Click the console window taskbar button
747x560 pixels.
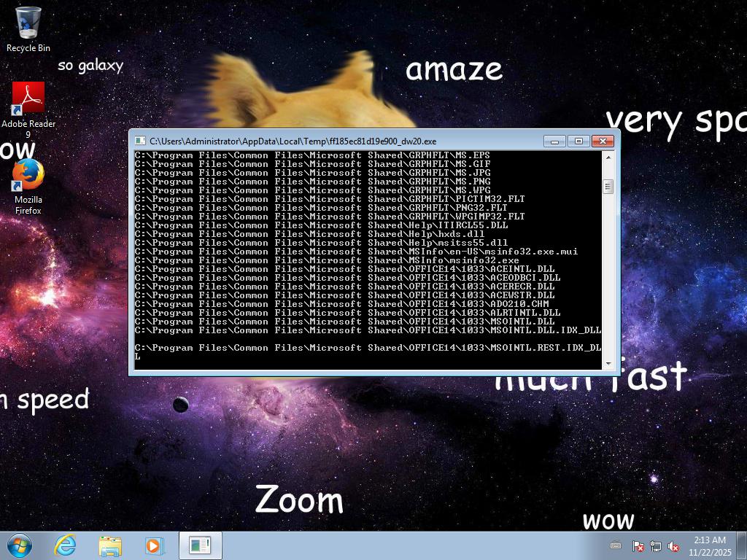click(x=199, y=545)
